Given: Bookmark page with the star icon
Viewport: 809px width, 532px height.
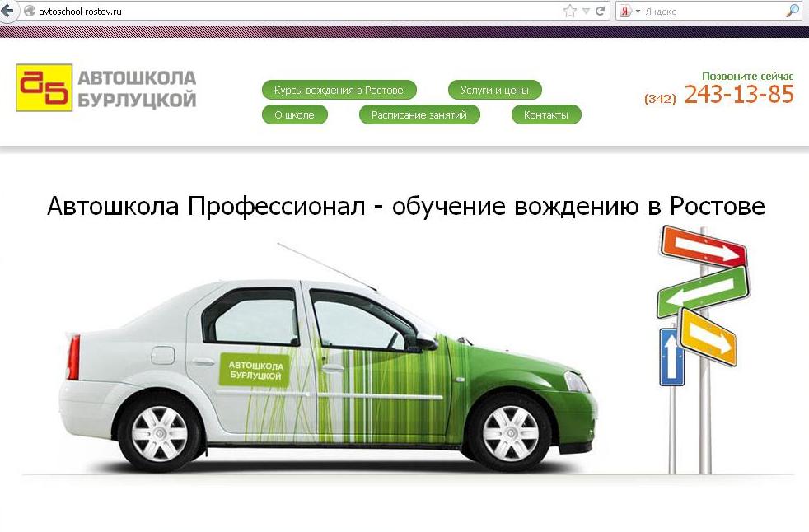Looking at the screenshot, I should coord(569,11).
